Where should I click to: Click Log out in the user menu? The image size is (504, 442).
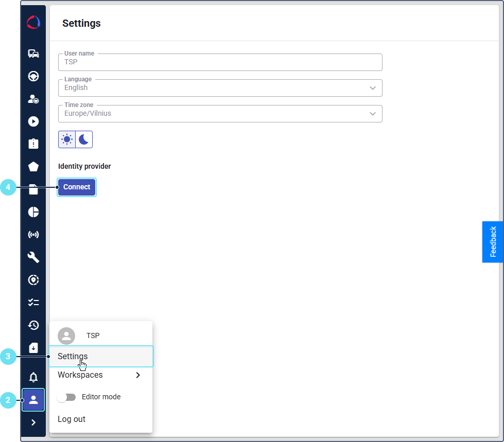point(72,419)
